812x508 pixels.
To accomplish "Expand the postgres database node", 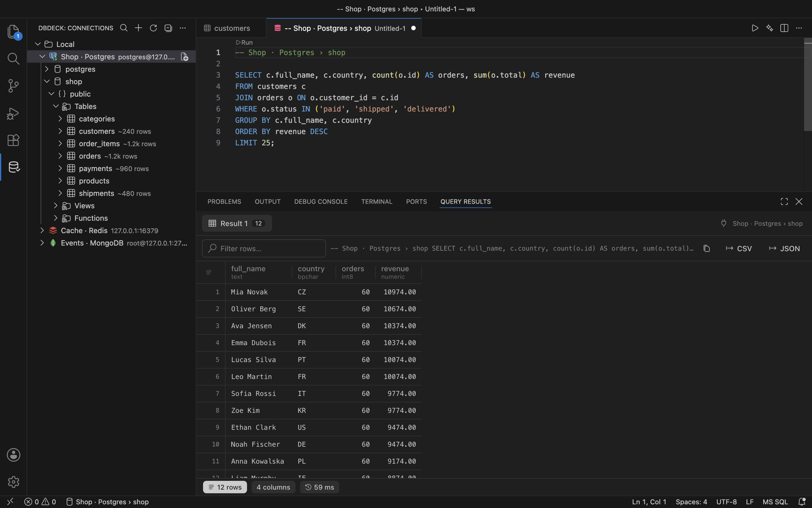I will [x=47, y=69].
